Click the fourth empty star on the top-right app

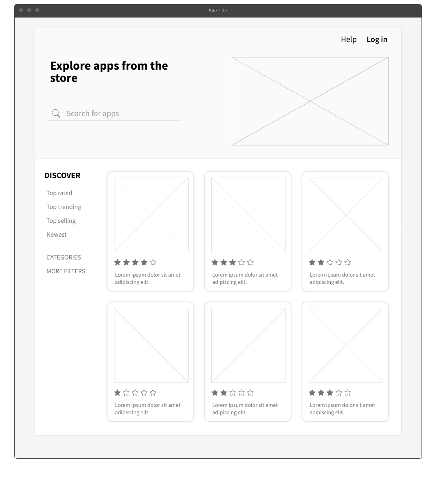[339, 262]
